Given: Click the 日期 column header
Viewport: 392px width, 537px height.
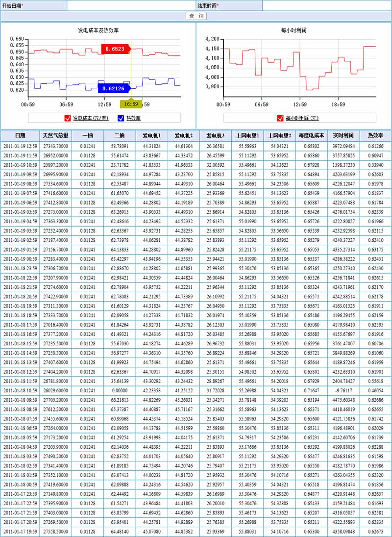Looking at the screenshot, I should pyautogui.click(x=20, y=136).
